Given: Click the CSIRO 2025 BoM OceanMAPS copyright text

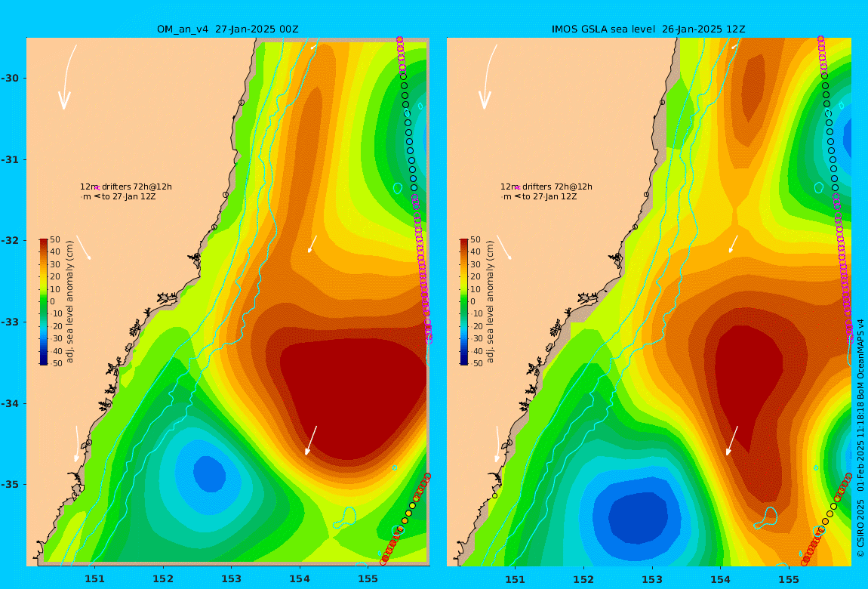Looking at the screenshot, I should (x=860, y=438).
